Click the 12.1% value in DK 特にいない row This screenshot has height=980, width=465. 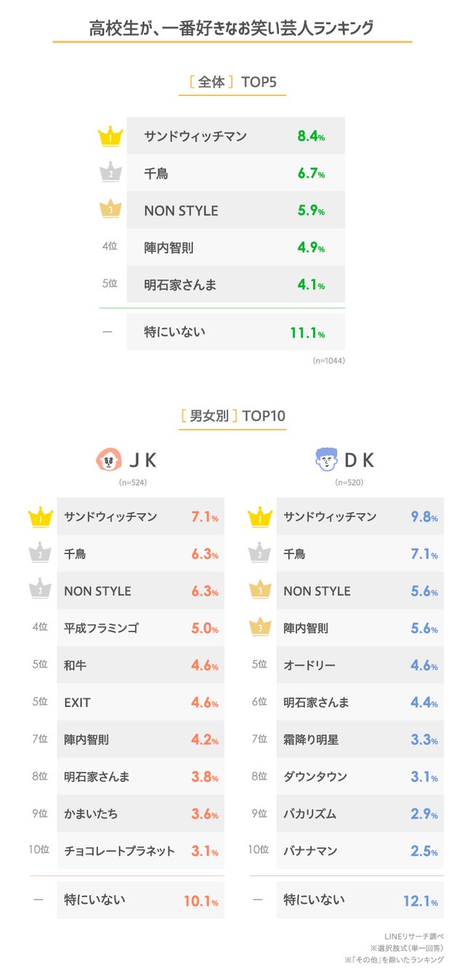point(420,901)
